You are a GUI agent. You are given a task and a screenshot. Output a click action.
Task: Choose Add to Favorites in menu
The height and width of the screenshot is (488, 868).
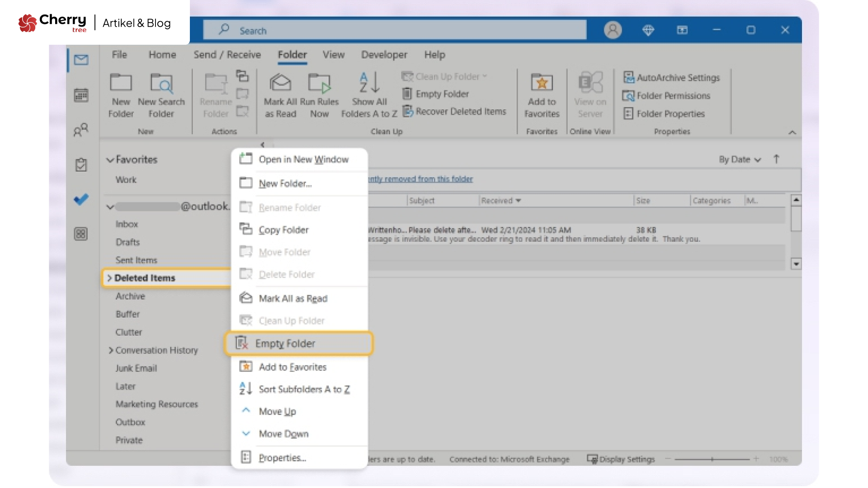click(299, 367)
